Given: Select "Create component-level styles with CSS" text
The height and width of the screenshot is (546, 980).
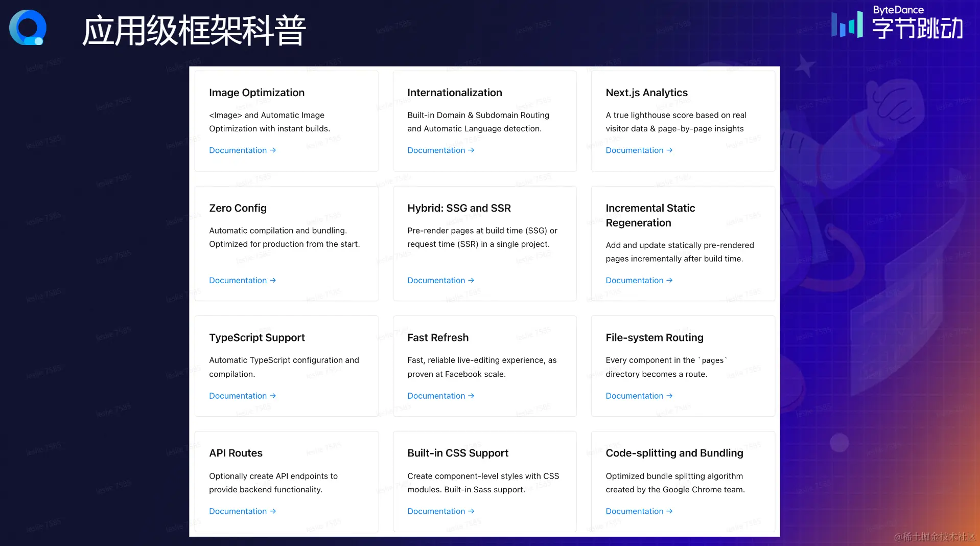Looking at the screenshot, I should (x=483, y=483).
